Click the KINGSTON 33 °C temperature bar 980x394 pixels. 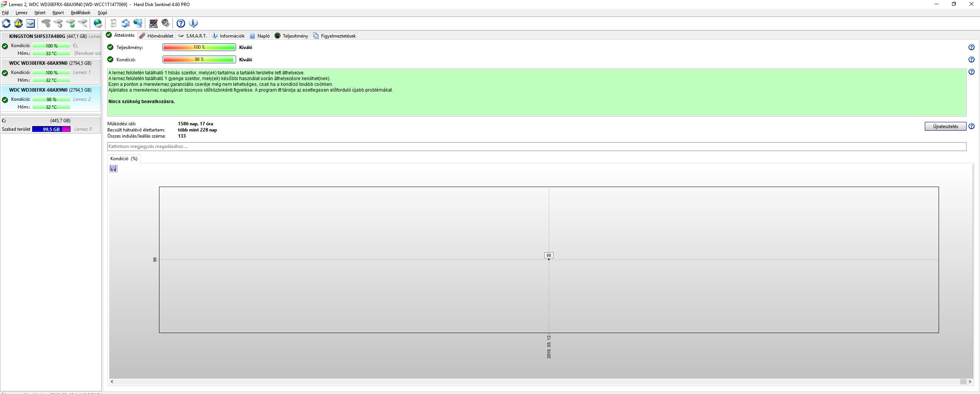pyautogui.click(x=51, y=53)
